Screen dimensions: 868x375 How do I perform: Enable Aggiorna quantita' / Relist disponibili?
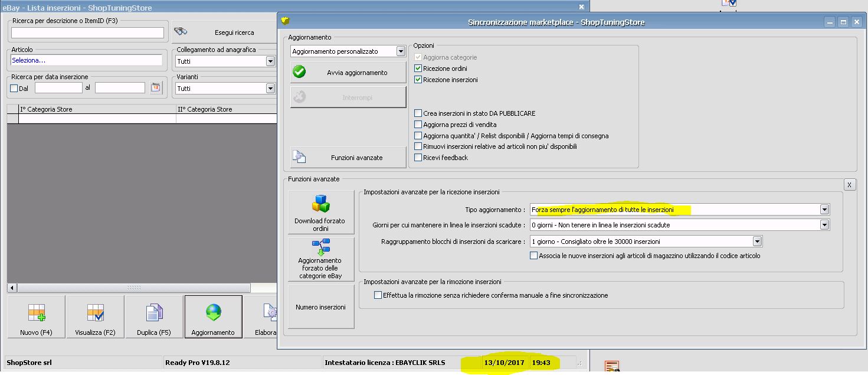click(418, 136)
